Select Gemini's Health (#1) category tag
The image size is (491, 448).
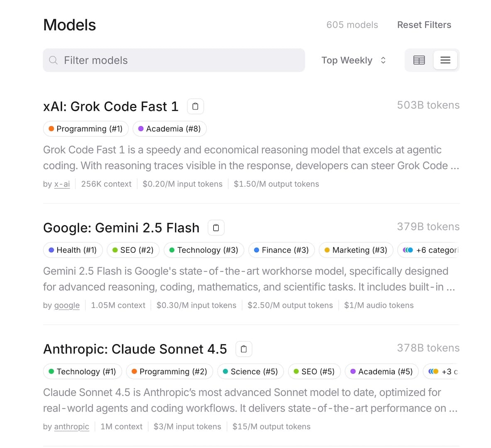(73, 250)
